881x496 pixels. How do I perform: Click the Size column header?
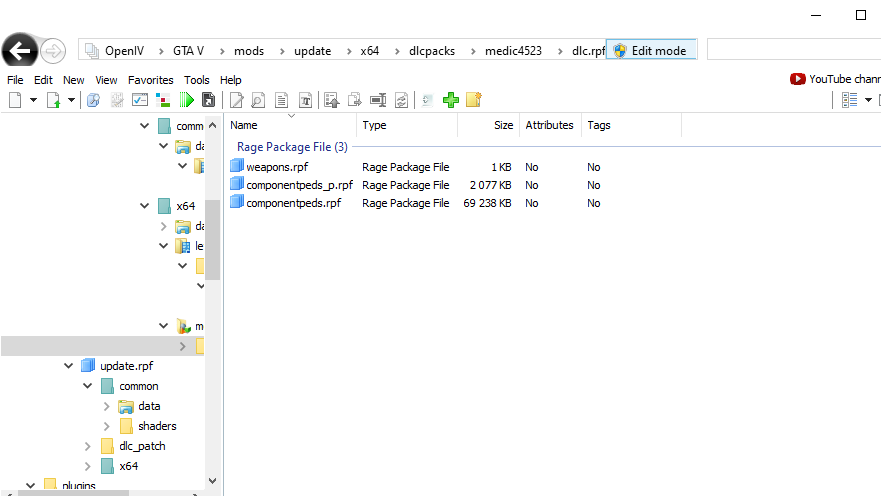[503, 125]
